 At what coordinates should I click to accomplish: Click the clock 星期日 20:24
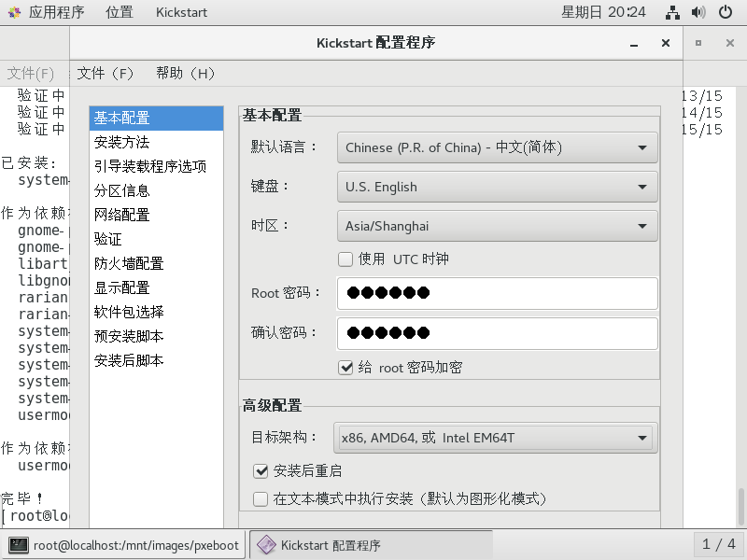[603, 12]
